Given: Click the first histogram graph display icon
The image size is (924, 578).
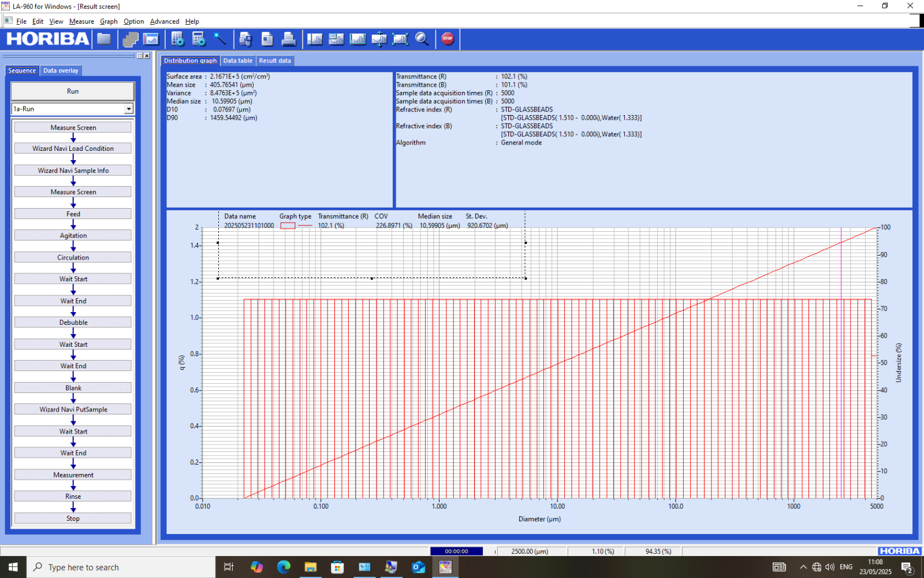Looking at the screenshot, I should [315, 39].
